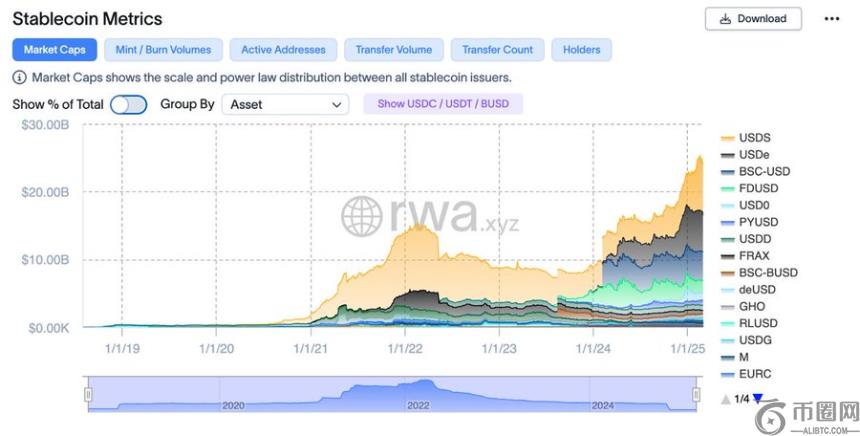Open the Group By Asset dropdown
The width and height of the screenshot is (860, 436).
284,104
